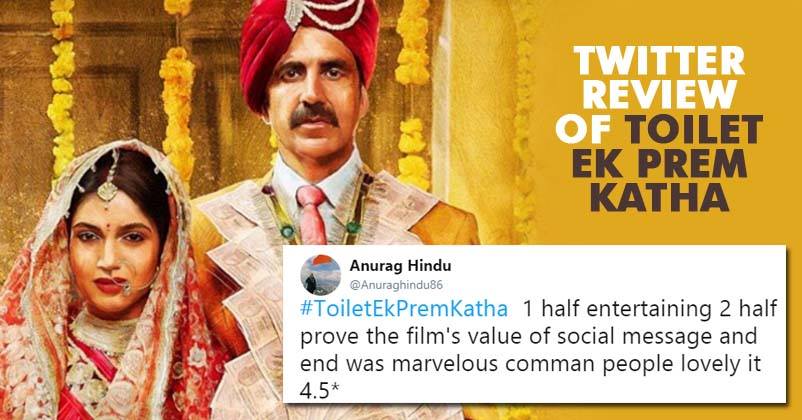This screenshot has height=420, width=802.
Task: Click the bride's red lips
Action: pos(109,285)
